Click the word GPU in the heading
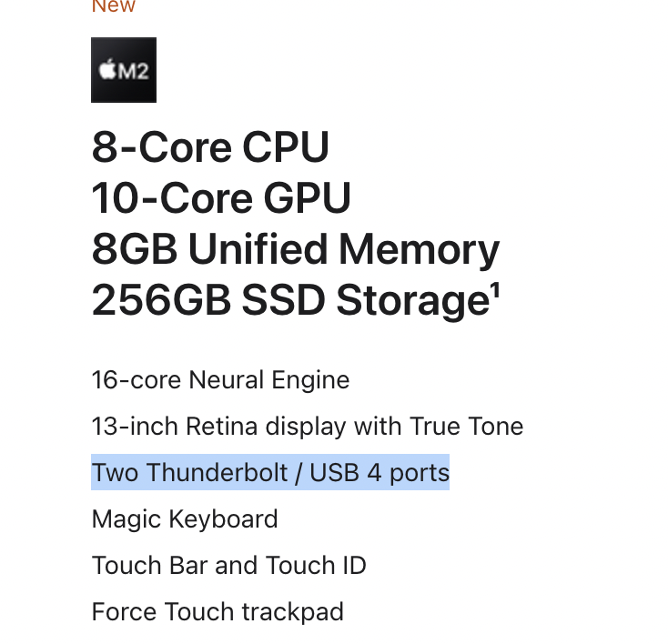The height and width of the screenshot is (644, 668). point(308,197)
